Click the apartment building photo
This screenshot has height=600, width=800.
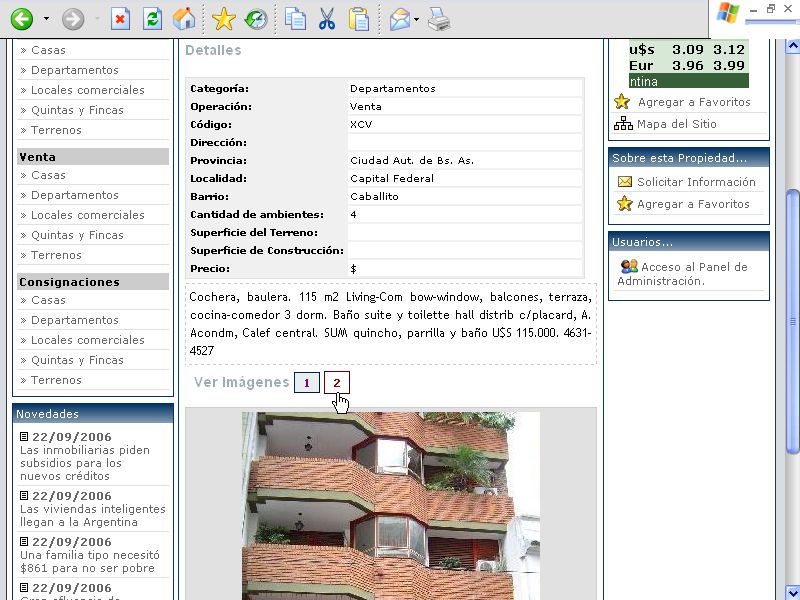click(391, 506)
